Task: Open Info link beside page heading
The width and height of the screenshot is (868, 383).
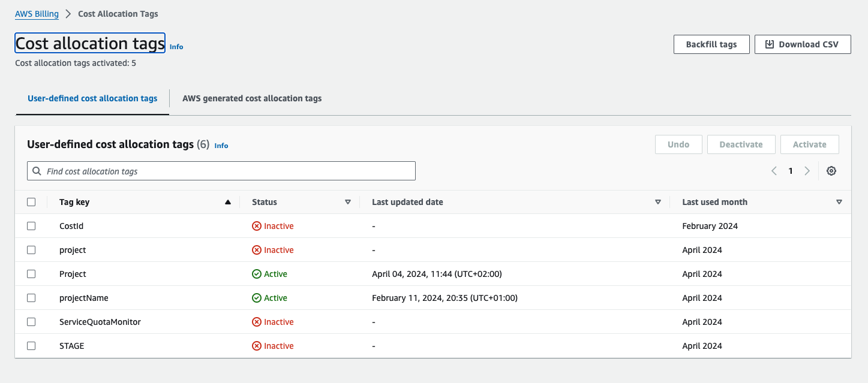Action: [176, 47]
